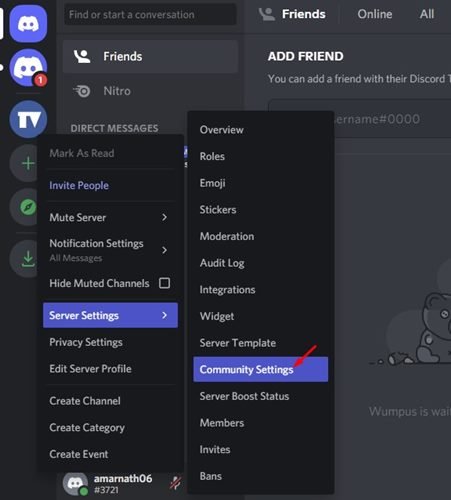
Task: Open Explore Public Servers compass icon
Action: [28, 207]
